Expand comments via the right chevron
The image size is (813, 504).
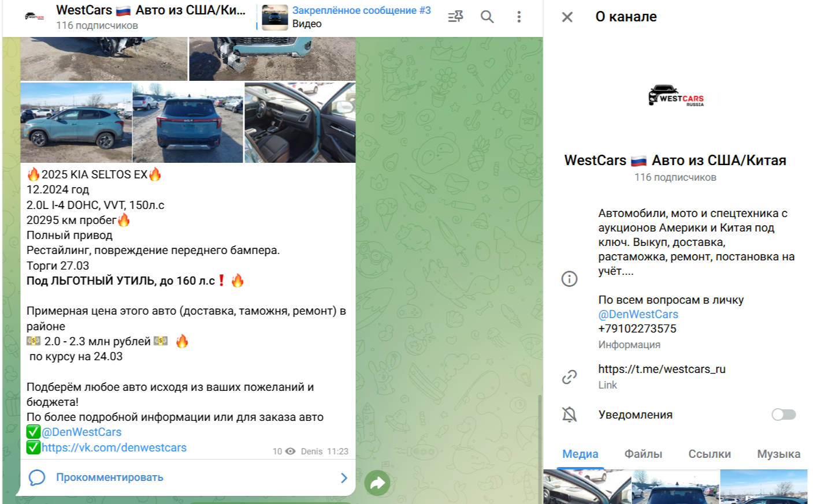pyautogui.click(x=344, y=477)
